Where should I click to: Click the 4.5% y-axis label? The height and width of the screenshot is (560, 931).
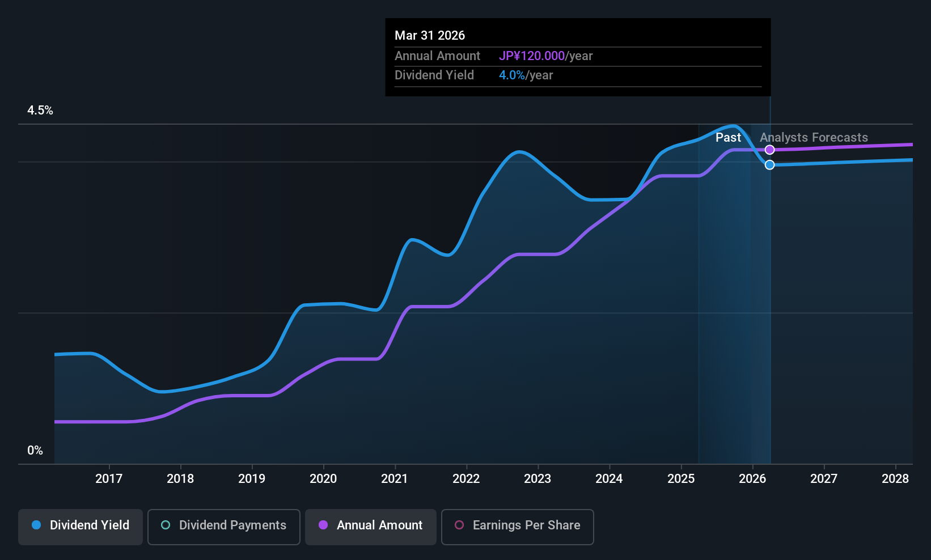click(40, 111)
